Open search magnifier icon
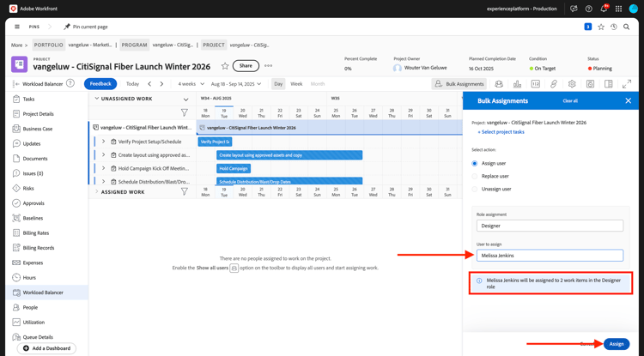Image resolution: width=644 pixels, height=356 pixels. [626, 27]
